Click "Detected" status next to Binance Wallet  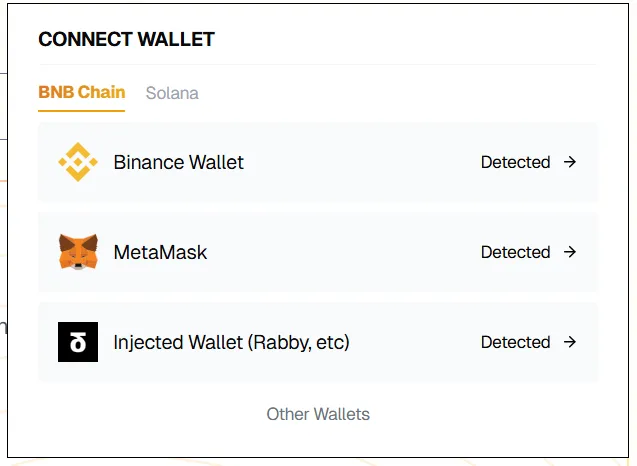coord(515,162)
